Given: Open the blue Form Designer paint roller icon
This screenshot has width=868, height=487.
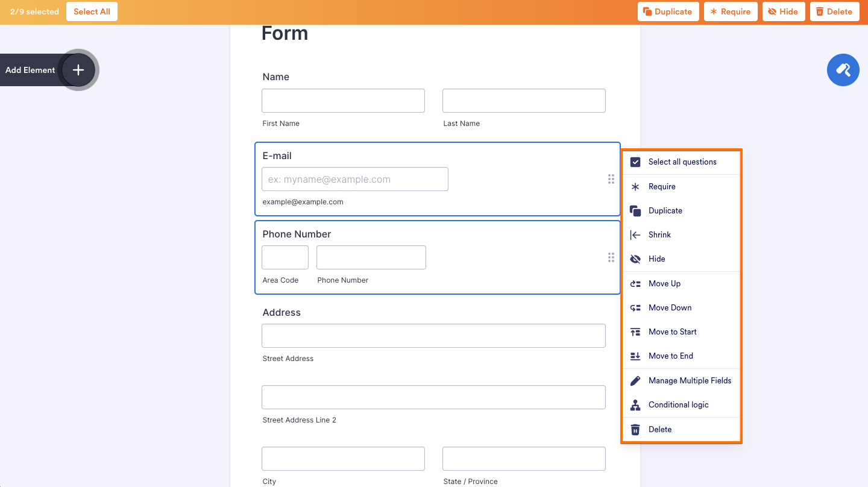Looking at the screenshot, I should pyautogui.click(x=843, y=70).
